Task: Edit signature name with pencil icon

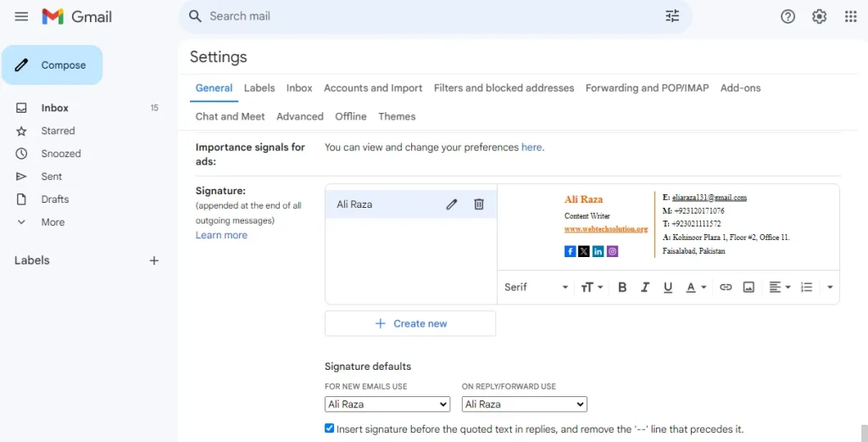Action: (x=452, y=204)
